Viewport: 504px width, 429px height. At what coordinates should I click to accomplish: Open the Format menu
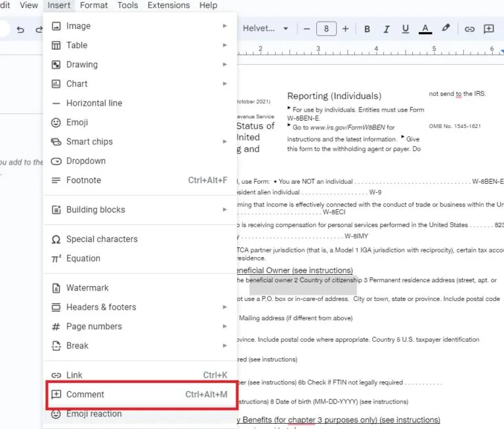(x=94, y=5)
